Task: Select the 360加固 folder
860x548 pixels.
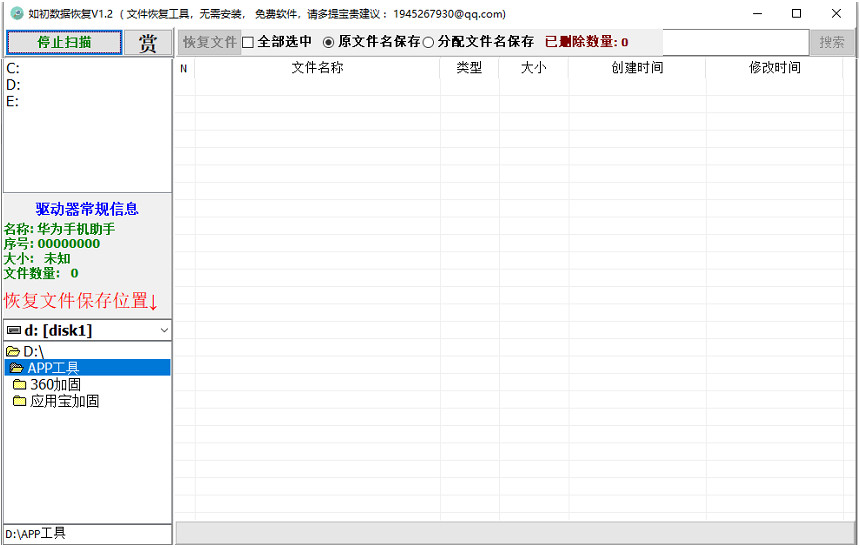Action: (x=55, y=385)
